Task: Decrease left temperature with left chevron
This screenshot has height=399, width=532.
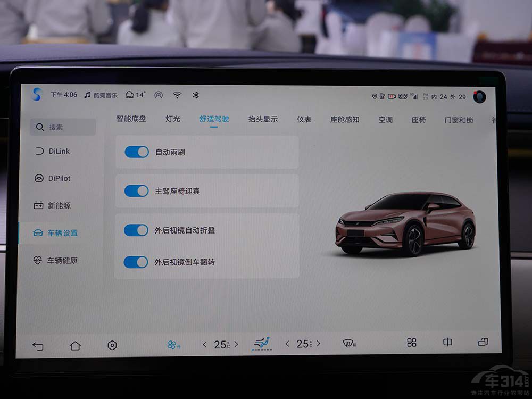Action: click(x=205, y=345)
